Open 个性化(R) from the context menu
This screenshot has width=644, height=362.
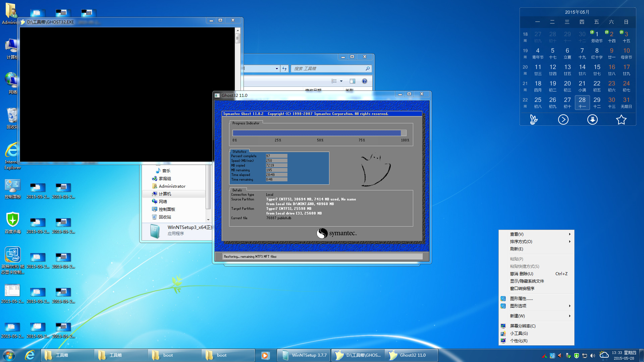537,341
